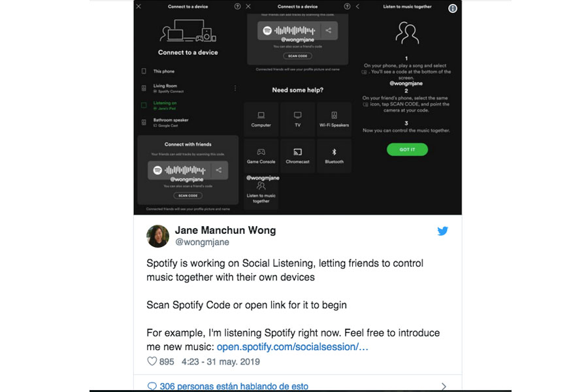Choose the Game Console tile
588x392 pixels.
pos(261,155)
